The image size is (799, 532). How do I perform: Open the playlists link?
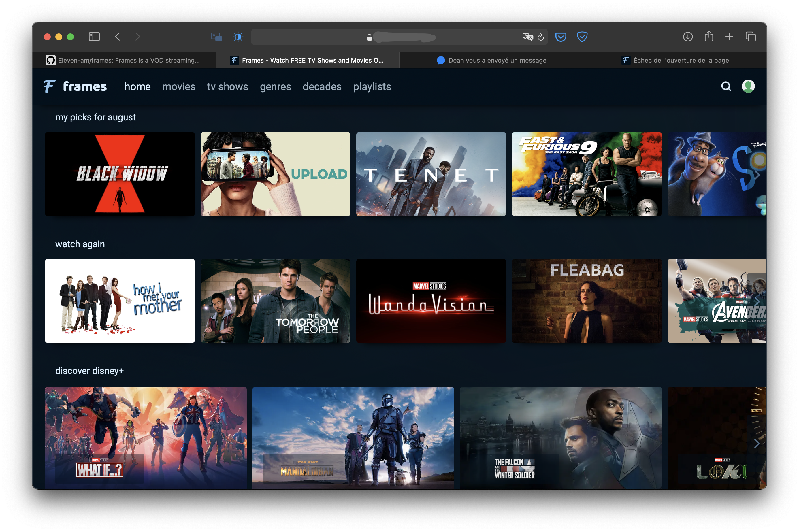point(372,87)
